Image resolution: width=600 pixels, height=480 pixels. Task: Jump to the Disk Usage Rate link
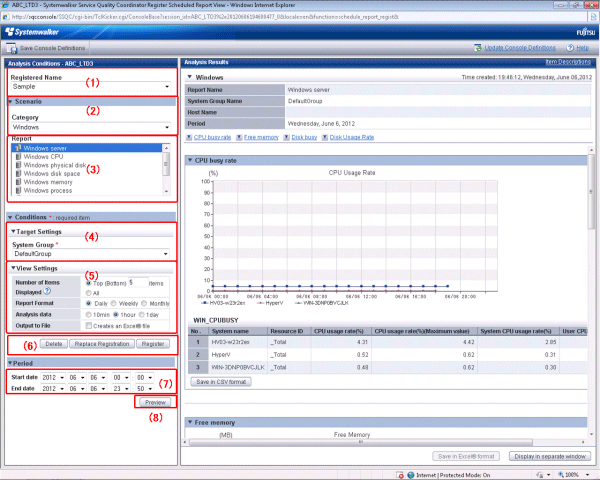(352, 137)
